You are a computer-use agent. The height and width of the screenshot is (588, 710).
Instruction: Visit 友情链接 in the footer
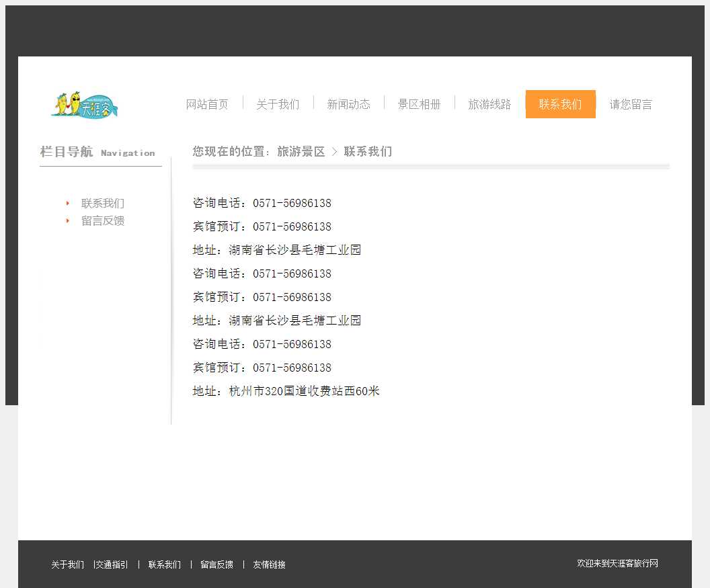(x=269, y=564)
